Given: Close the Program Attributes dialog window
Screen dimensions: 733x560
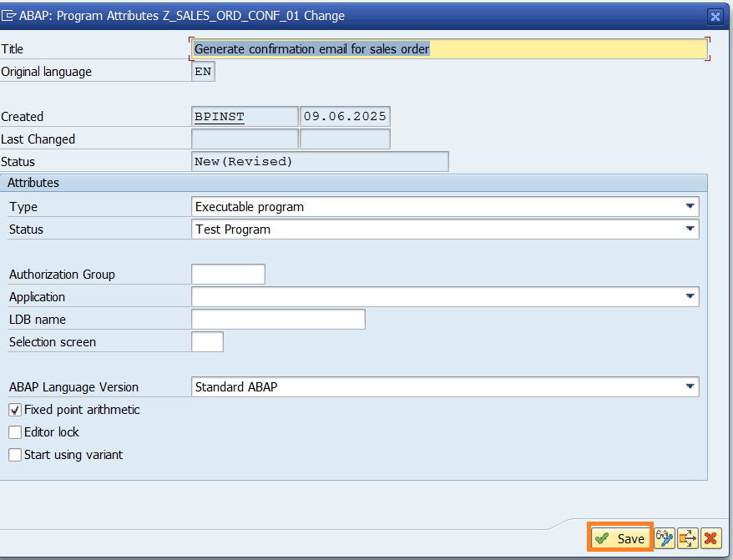Looking at the screenshot, I should 715,16.
